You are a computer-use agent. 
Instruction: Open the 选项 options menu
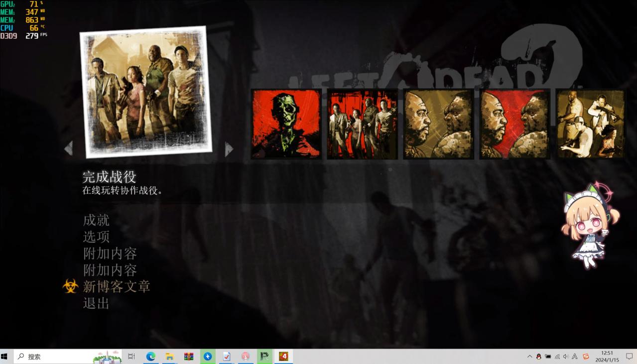coord(96,237)
